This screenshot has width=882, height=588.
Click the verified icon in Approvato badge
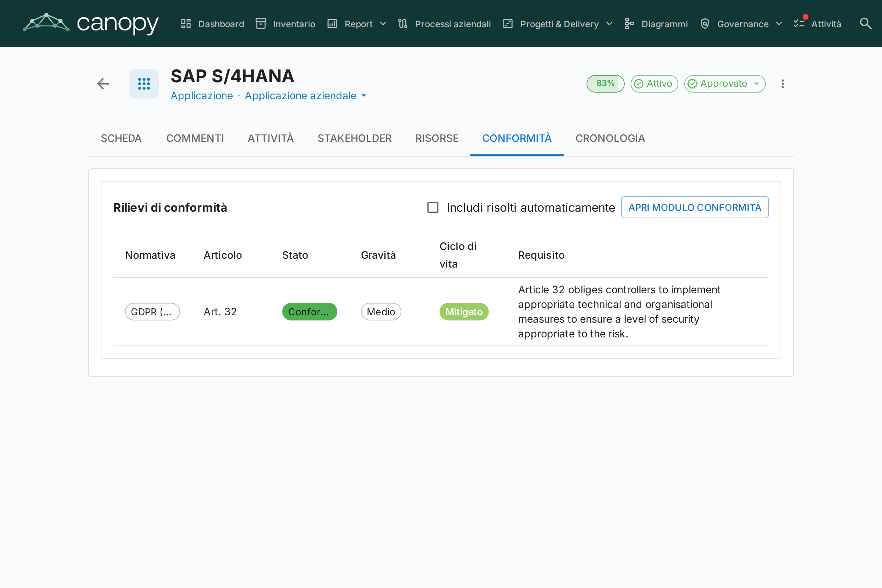point(693,84)
